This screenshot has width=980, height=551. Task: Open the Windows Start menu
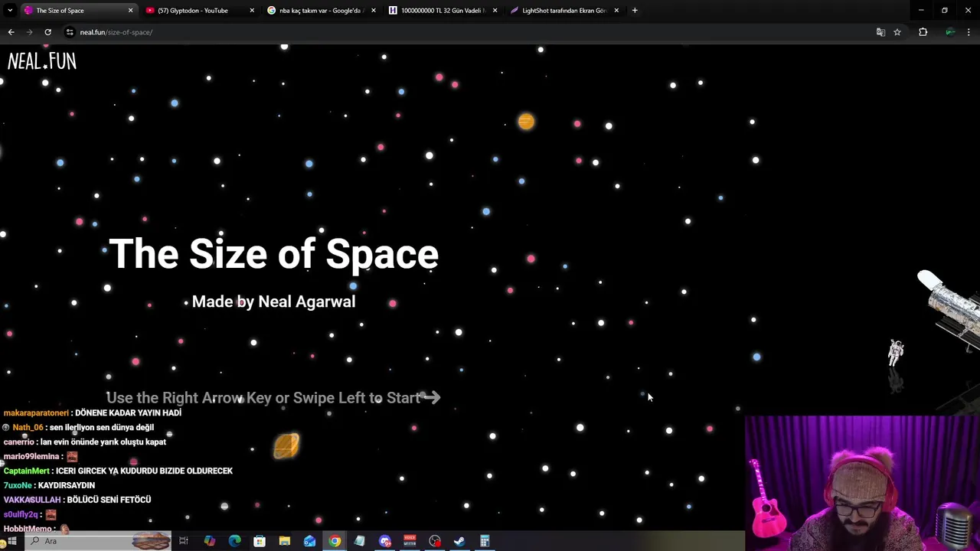tap(11, 541)
